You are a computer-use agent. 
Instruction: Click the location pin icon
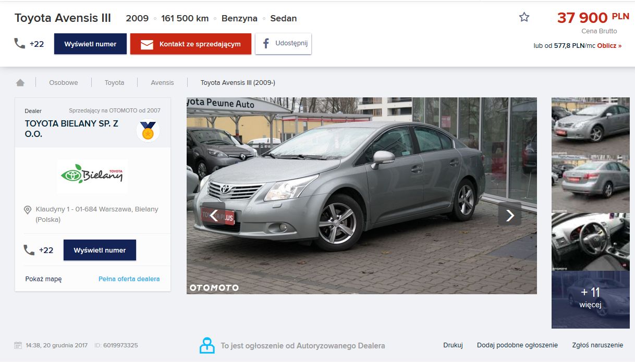[x=28, y=209]
